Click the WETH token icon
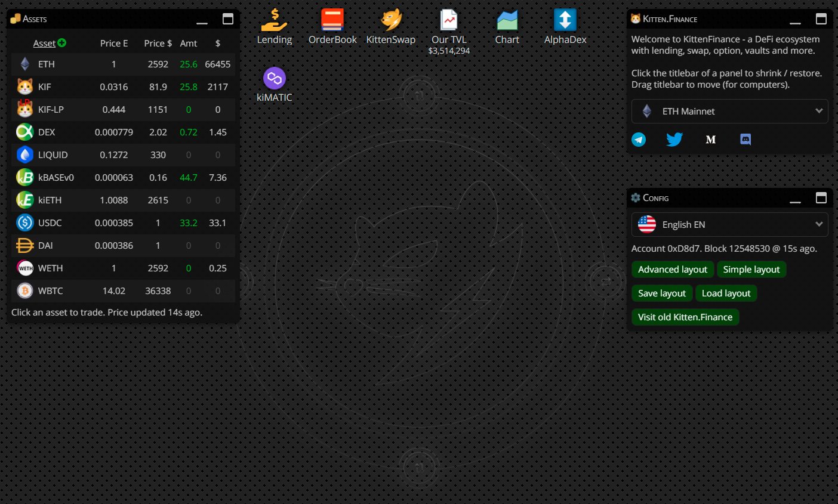This screenshot has width=838, height=504. click(x=25, y=268)
